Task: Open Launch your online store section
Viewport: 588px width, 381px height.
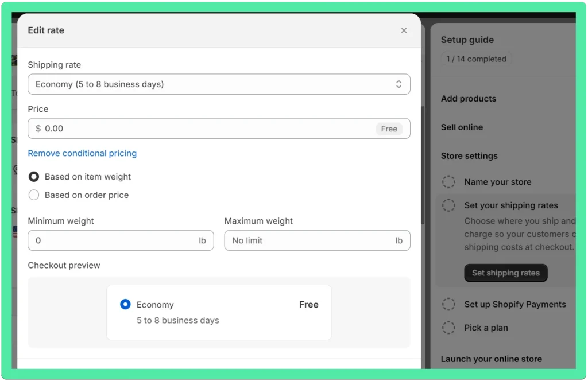Action: (492, 359)
